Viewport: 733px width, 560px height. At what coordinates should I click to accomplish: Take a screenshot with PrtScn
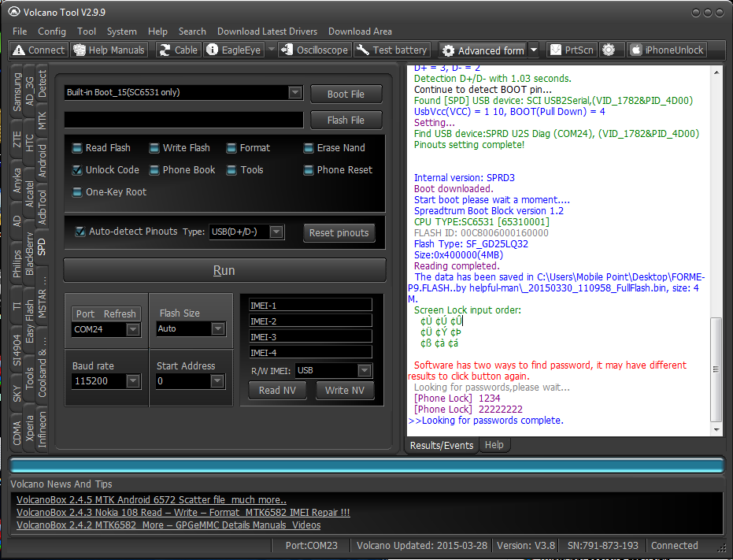coord(572,50)
